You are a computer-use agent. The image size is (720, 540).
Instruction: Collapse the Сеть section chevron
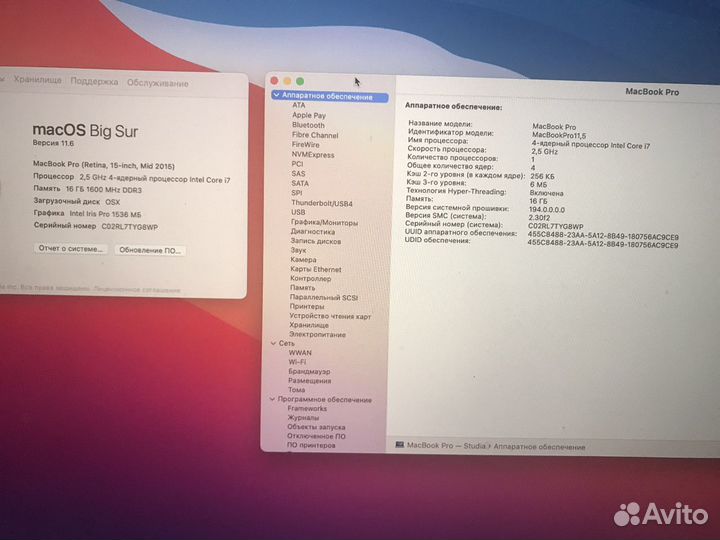click(x=273, y=343)
